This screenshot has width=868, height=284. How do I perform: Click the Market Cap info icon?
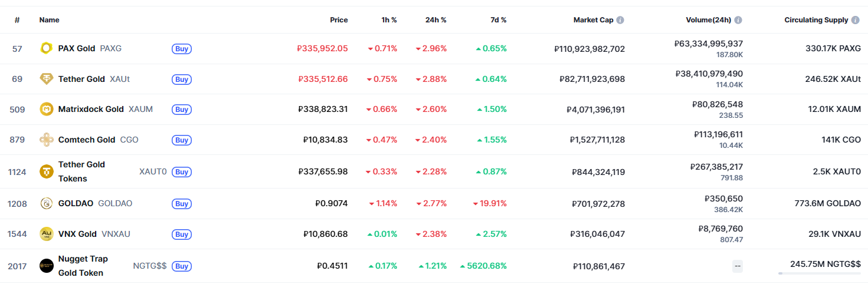(x=620, y=20)
